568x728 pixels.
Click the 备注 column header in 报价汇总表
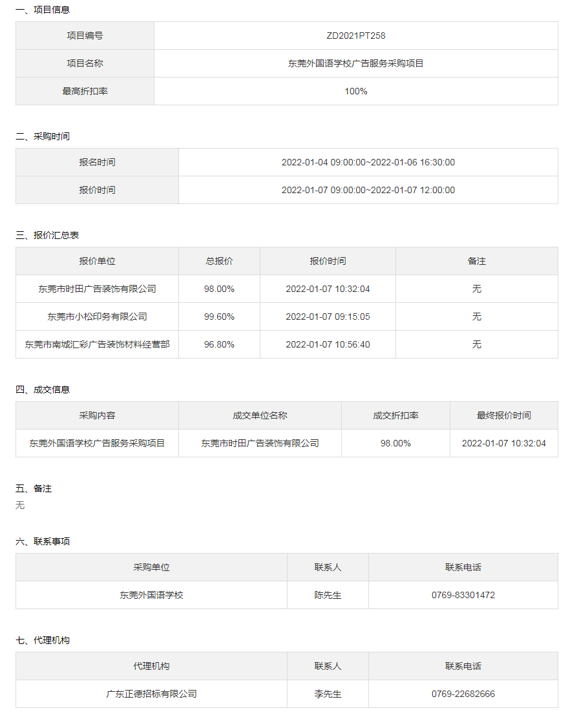coord(477,262)
